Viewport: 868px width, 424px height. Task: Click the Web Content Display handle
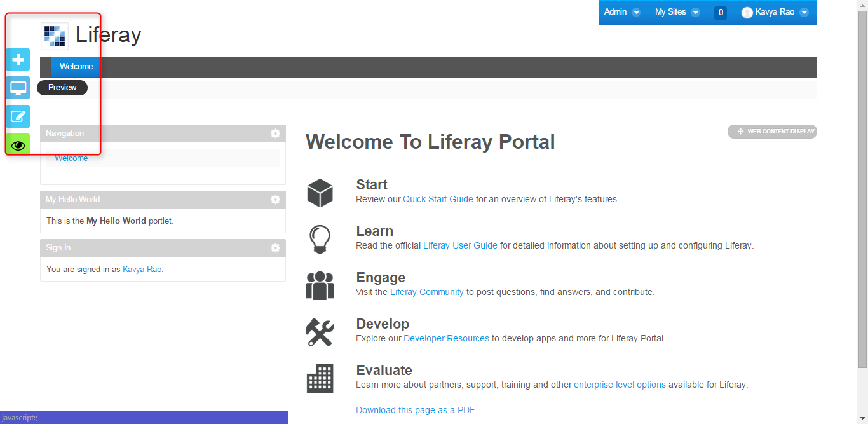tap(772, 132)
